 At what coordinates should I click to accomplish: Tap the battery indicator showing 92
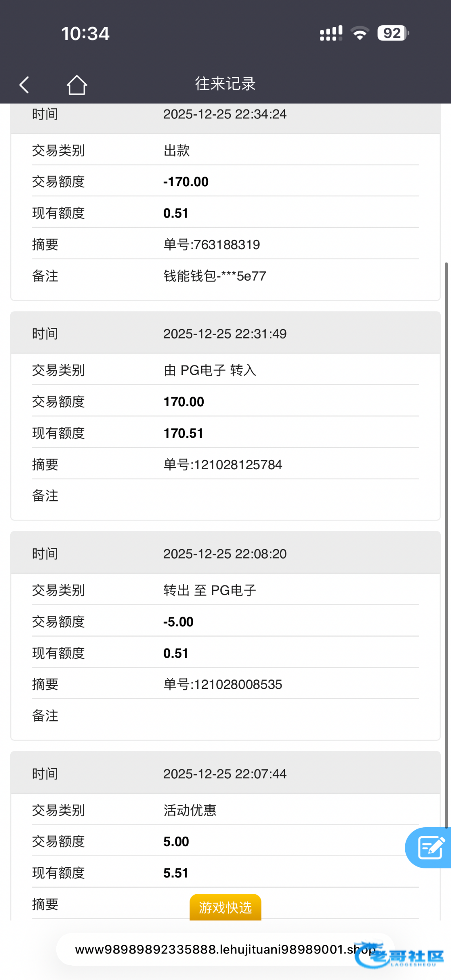coord(393,33)
